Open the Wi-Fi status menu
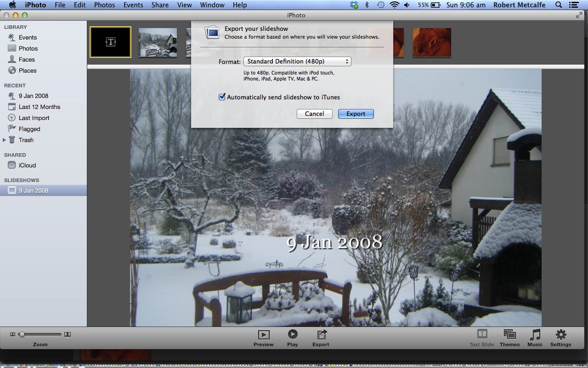This screenshot has width=588, height=368. coord(394,5)
